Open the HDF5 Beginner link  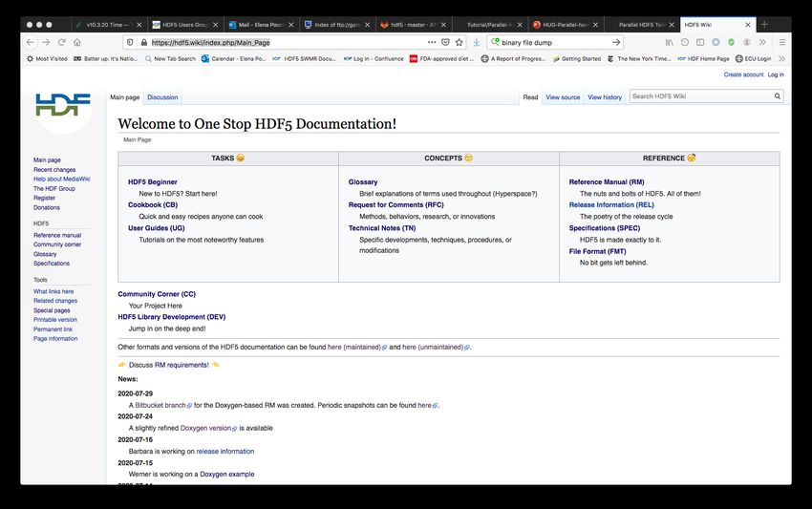point(152,182)
